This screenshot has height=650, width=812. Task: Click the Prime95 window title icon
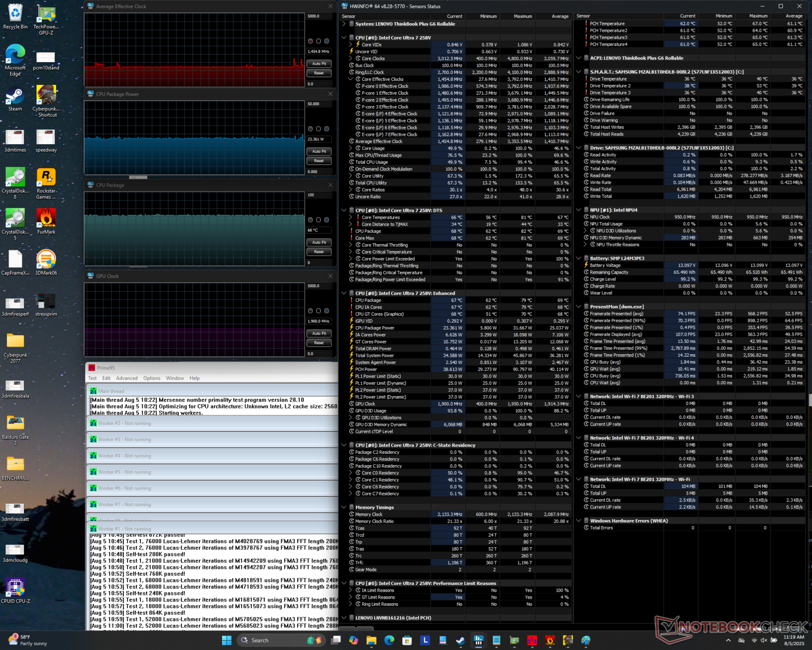pos(92,368)
